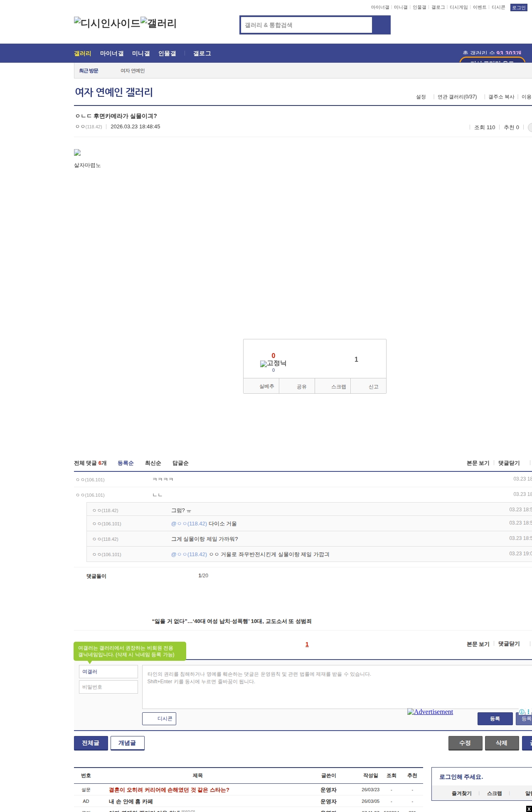The image size is (532, 812).
Task: Sort comments by 등록순
Action: pos(126,463)
